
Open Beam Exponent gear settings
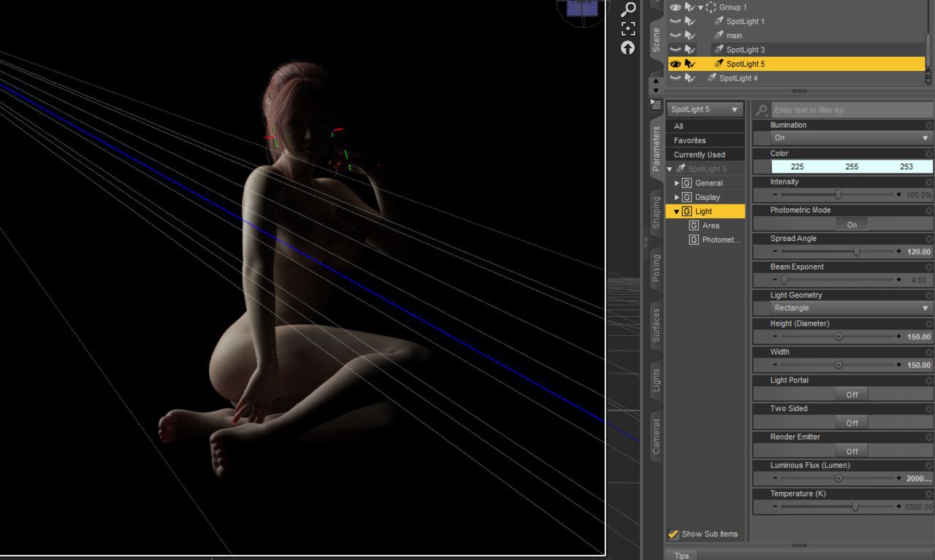(928, 267)
